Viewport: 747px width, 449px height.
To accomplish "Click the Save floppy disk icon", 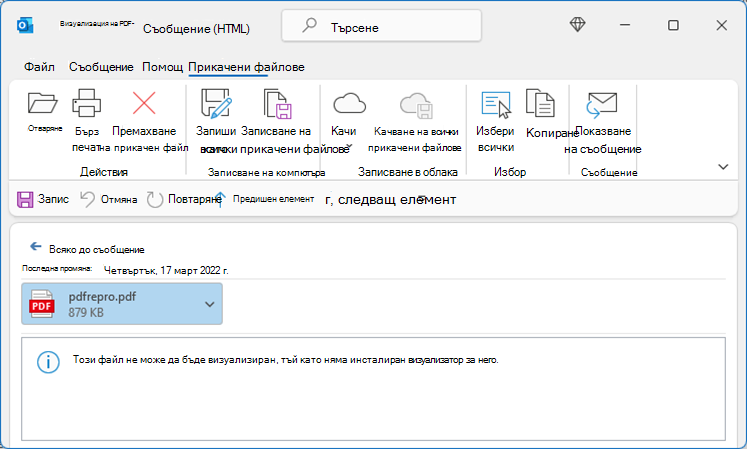I will coord(25,199).
